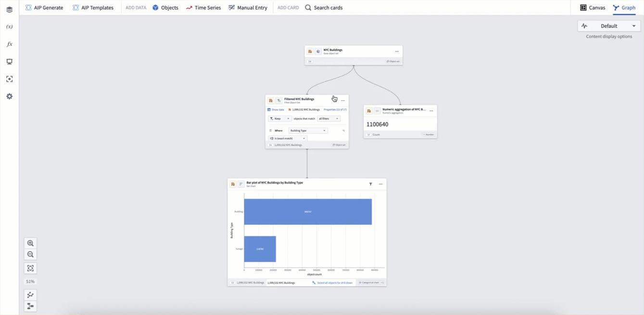Open the Manual Entry tool
This screenshot has width=644, height=315.
click(x=248, y=7)
